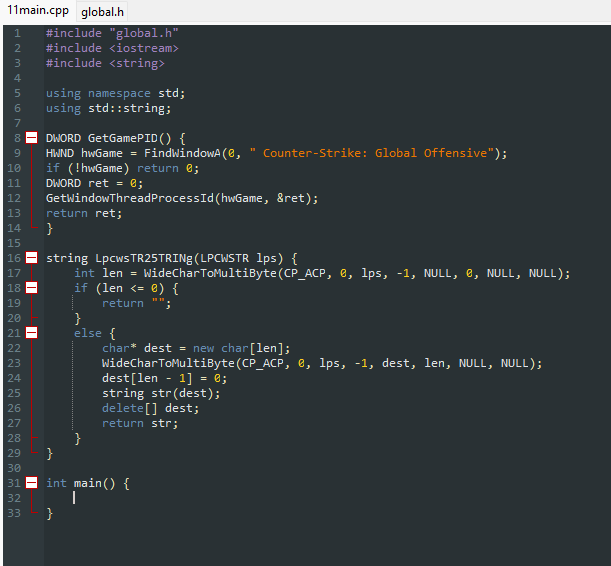Collapse the GetGamePID function fold at line 8

[32, 138]
